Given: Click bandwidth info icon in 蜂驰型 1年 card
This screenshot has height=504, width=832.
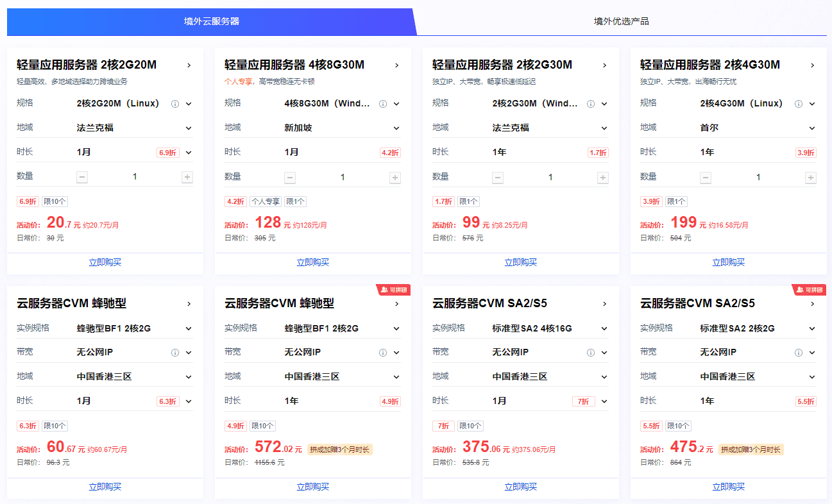Looking at the screenshot, I should (x=383, y=353).
